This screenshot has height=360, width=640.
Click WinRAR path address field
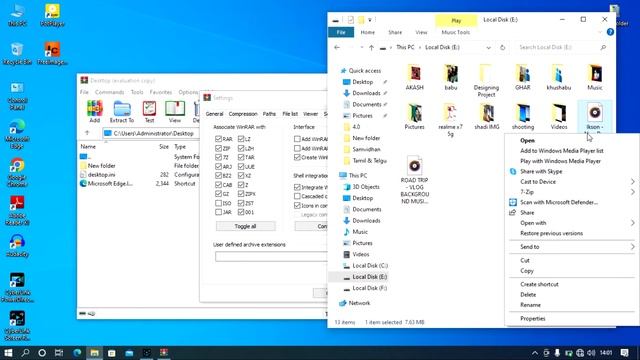point(151,133)
